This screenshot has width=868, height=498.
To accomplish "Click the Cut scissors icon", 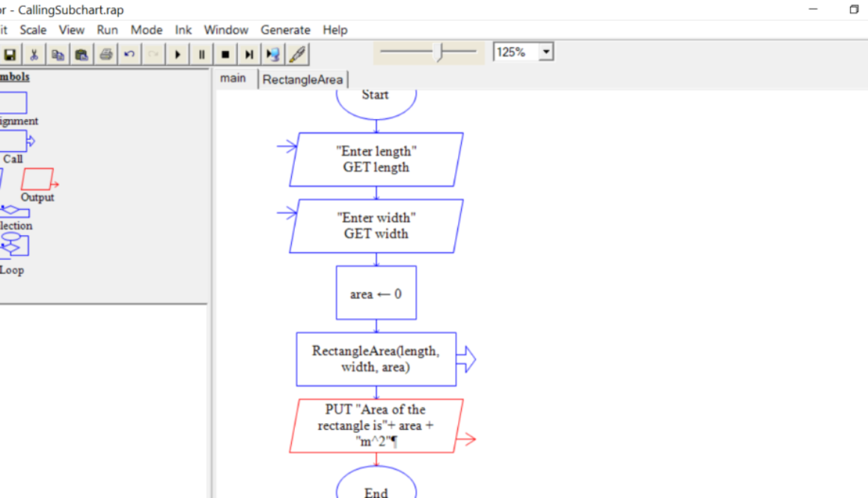I will click(x=34, y=55).
